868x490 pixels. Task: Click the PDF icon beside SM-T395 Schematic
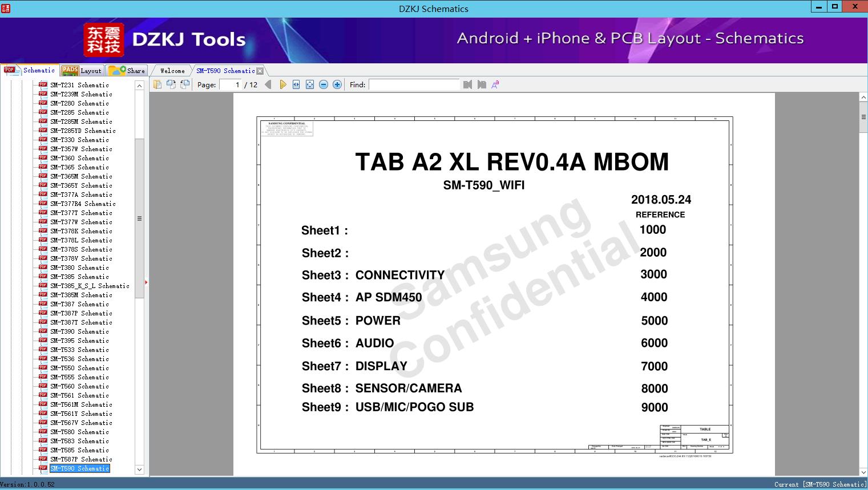(43, 340)
